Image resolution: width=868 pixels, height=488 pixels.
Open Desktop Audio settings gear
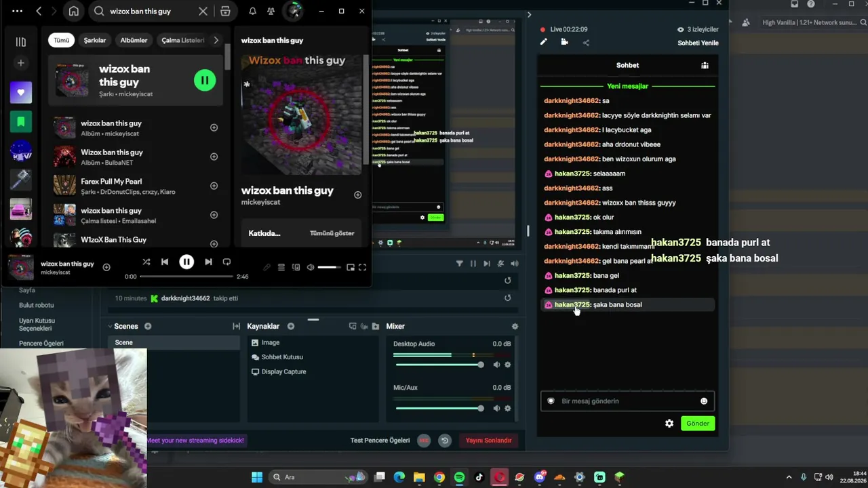507,365
